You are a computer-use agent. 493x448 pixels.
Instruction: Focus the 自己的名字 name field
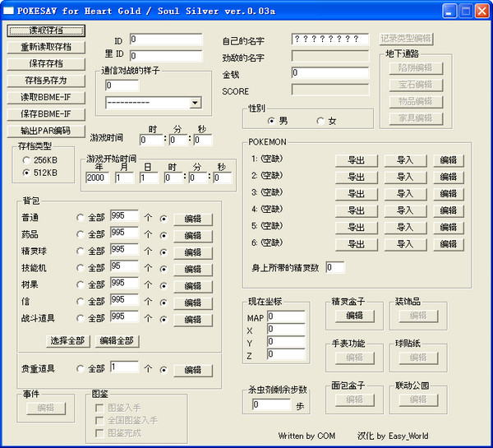pos(330,39)
